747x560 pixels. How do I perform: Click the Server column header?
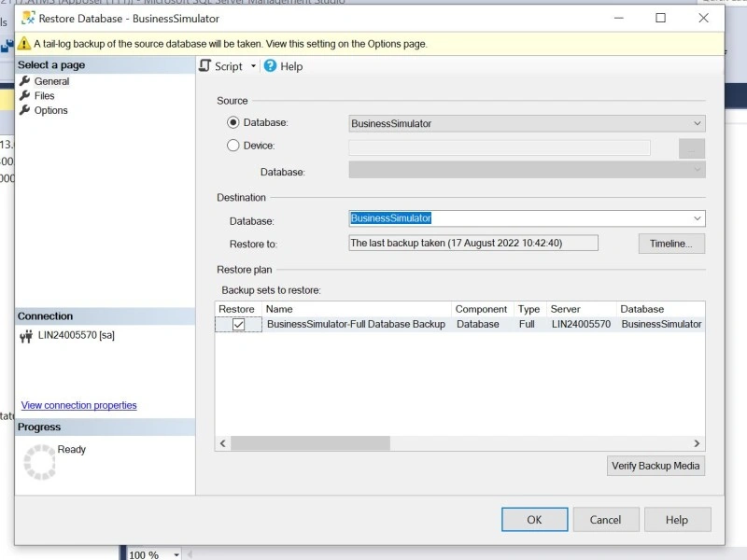coord(581,309)
